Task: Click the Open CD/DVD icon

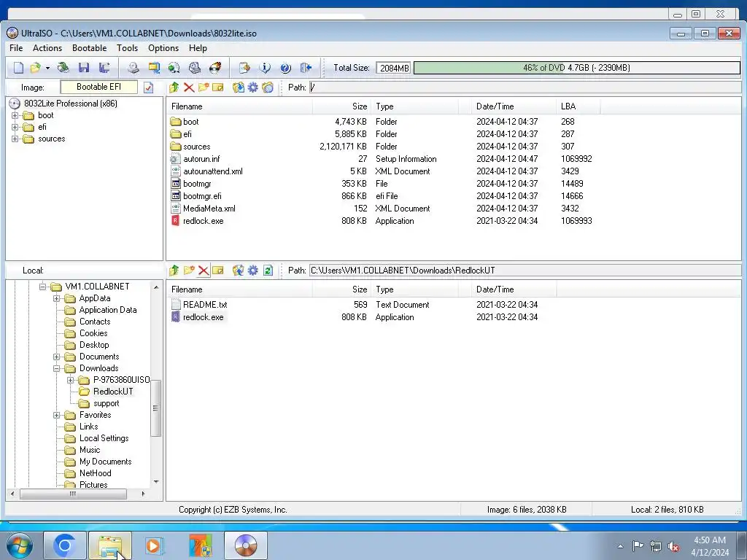Action: (63, 68)
